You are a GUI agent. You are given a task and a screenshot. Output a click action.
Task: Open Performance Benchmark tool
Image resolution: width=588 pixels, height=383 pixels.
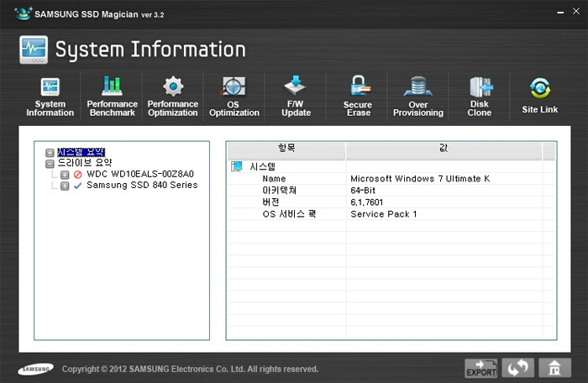112,97
